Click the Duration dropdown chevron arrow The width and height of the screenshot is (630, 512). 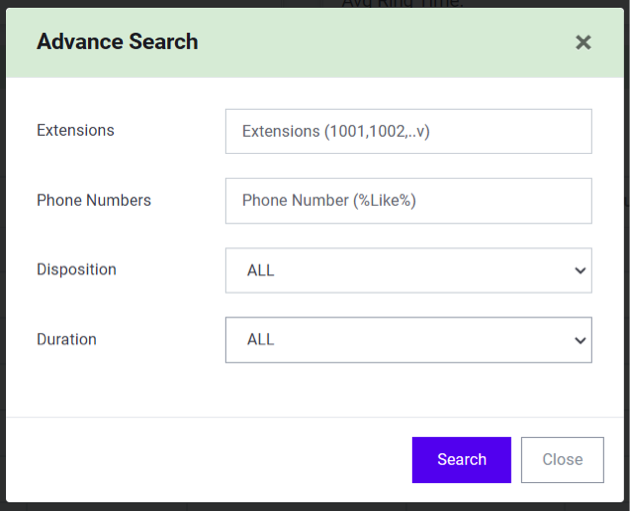pos(580,340)
